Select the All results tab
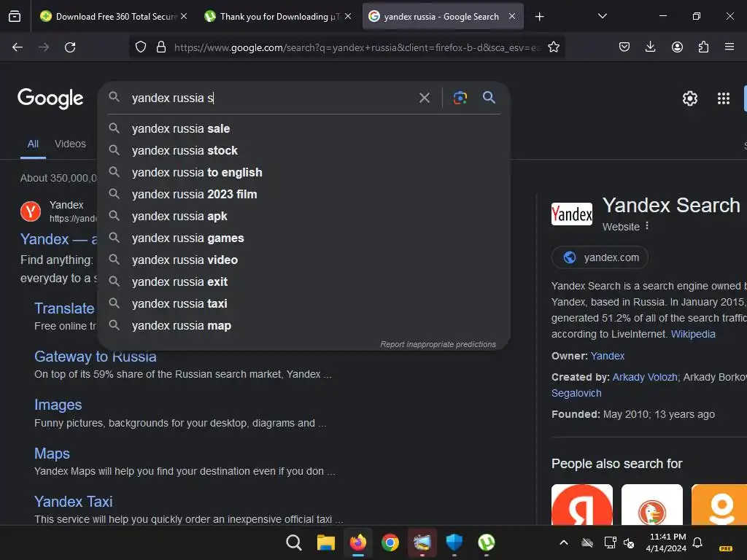 click(x=33, y=144)
